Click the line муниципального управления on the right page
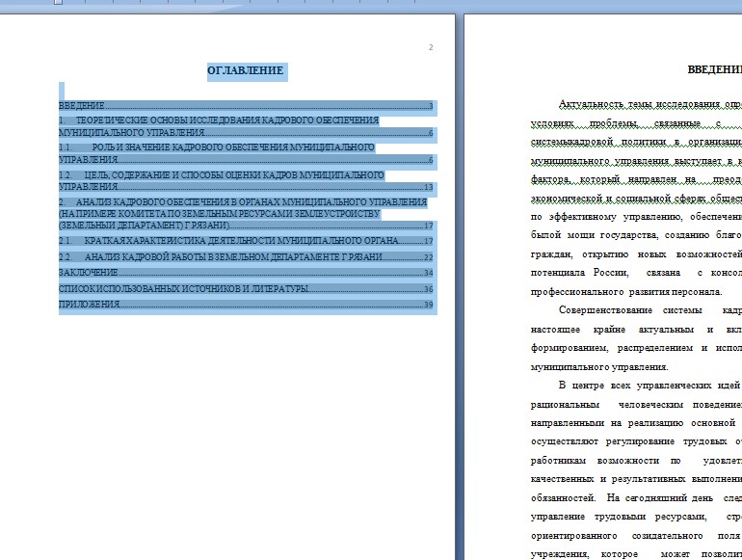Screen dimensions: 742x560 (599, 367)
